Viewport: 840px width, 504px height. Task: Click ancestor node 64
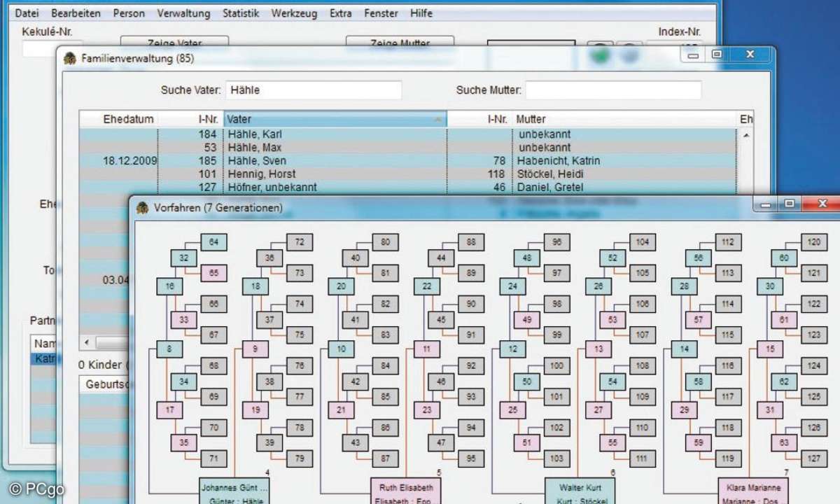click(213, 242)
